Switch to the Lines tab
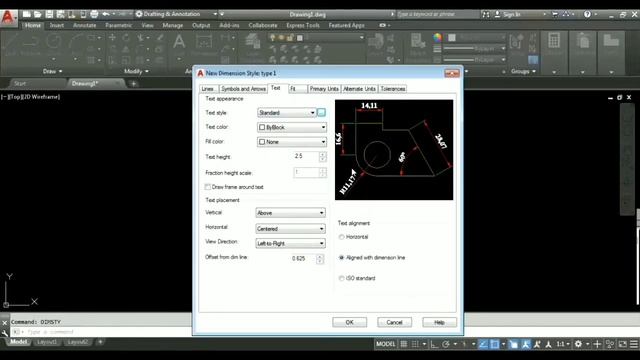 (208, 89)
